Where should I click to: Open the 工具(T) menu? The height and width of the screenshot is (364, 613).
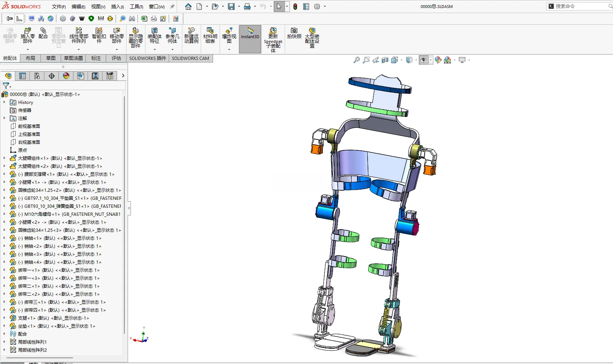click(x=136, y=7)
